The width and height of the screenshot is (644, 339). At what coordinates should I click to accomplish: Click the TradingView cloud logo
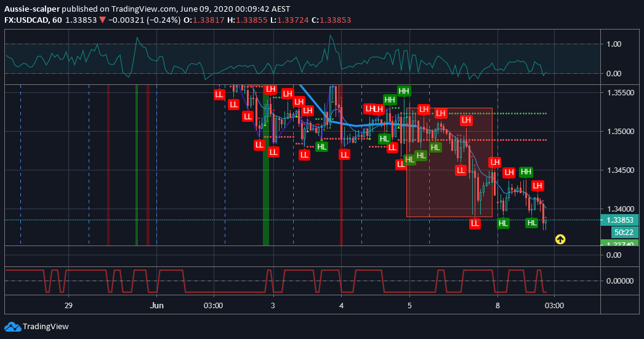tap(12, 327)
